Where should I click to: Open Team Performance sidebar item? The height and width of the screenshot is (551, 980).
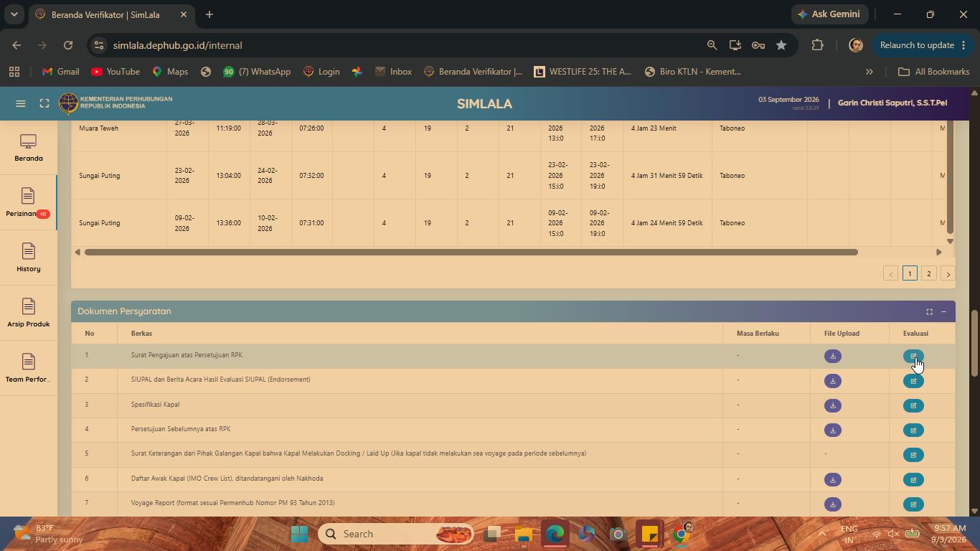coord(28,368)
